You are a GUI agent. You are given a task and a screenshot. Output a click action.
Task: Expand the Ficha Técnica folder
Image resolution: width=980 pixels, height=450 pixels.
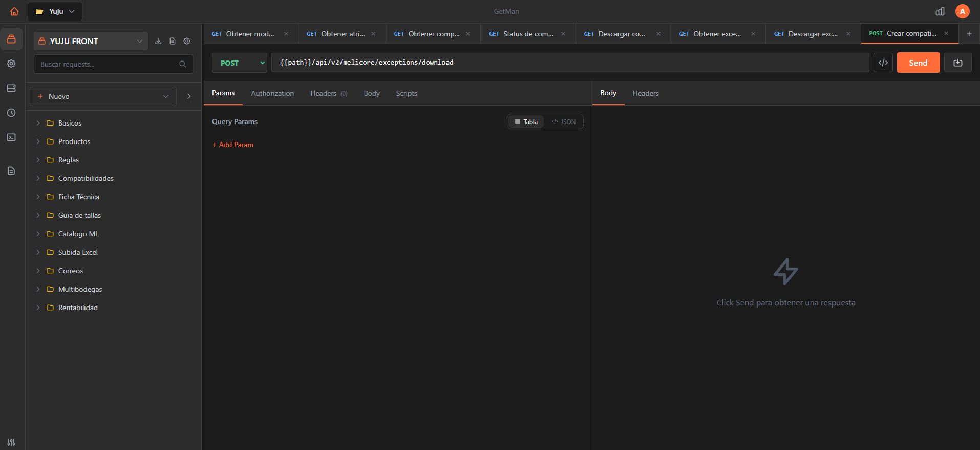(x=38, y=197)
